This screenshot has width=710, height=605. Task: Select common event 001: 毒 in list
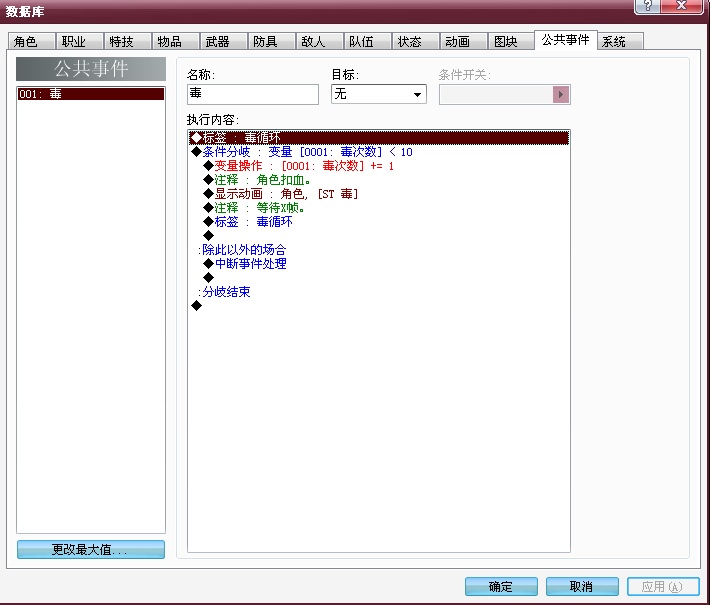click(91, 94)
